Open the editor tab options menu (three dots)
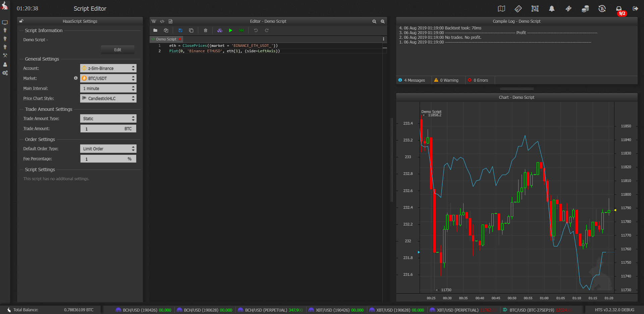644x314 pixels. [x=383, y=39]
